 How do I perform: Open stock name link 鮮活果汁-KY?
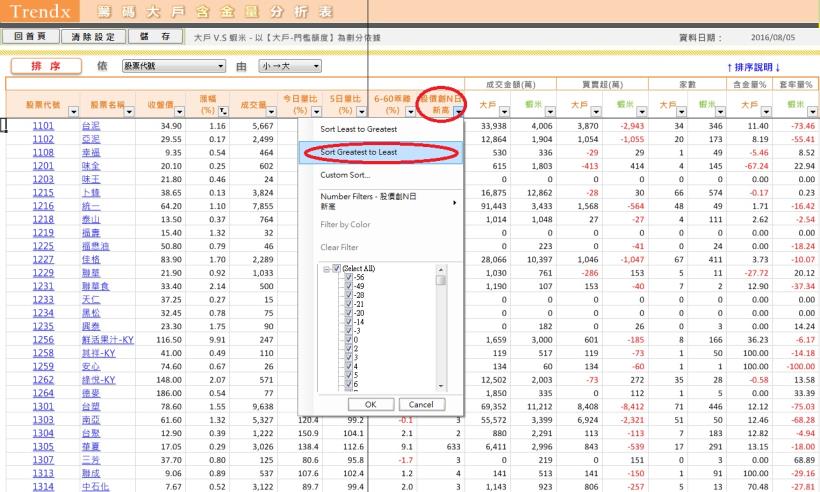coord(108,340)
